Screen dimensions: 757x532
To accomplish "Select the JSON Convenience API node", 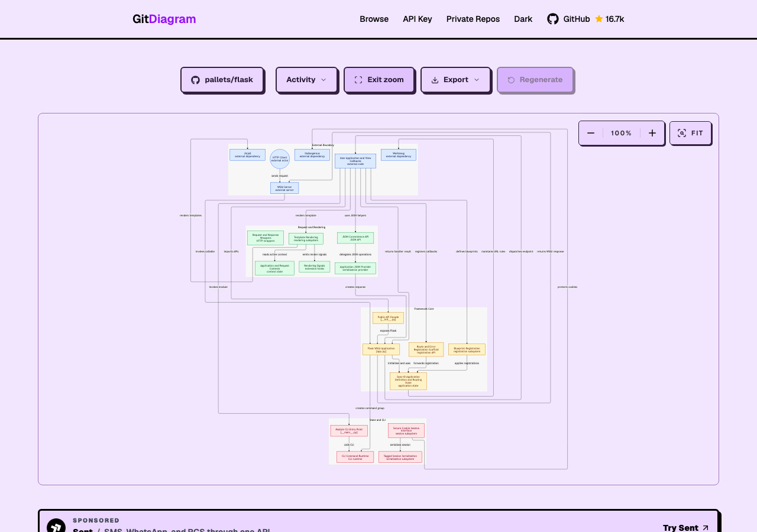I will [x=355, y=238].
